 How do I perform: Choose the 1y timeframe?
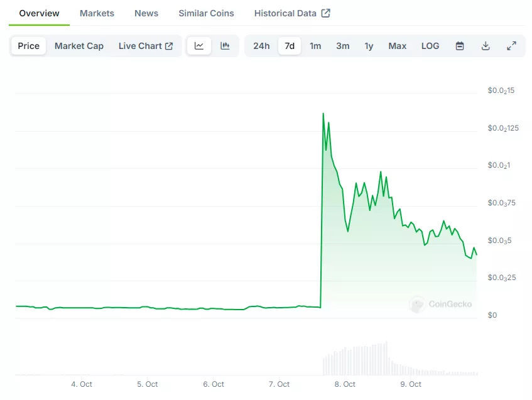(x=369, y=45)
